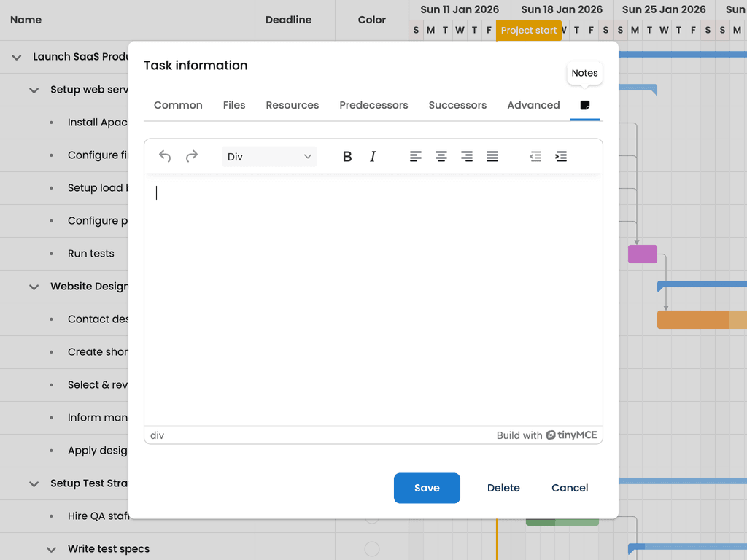Click the purple Run tests Gantt bar
Viewport: 747px width, 560px height.
643,254
